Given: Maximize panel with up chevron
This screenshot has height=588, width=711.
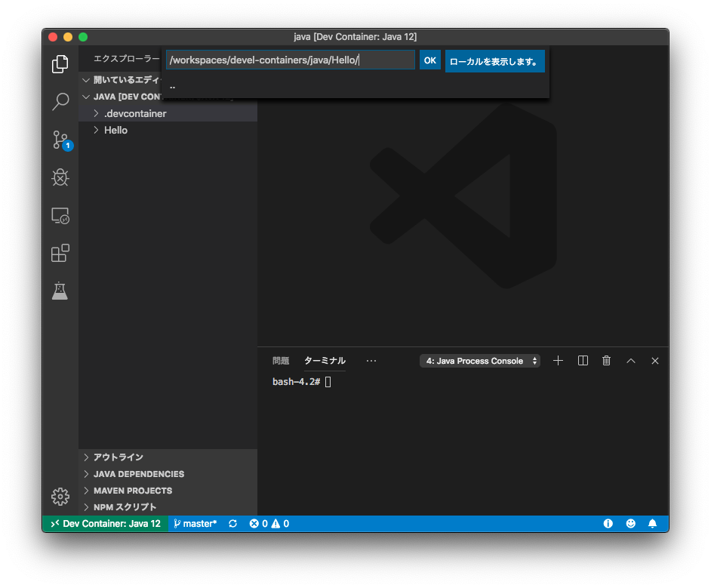Looking at the screenshot, I should point(631,361).
